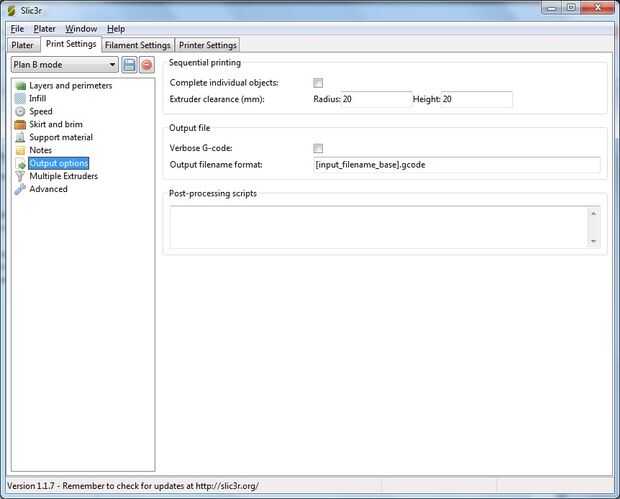Click the save preset disk icon
Viewport: 620px width, 499px height.
tap(129, 65)
